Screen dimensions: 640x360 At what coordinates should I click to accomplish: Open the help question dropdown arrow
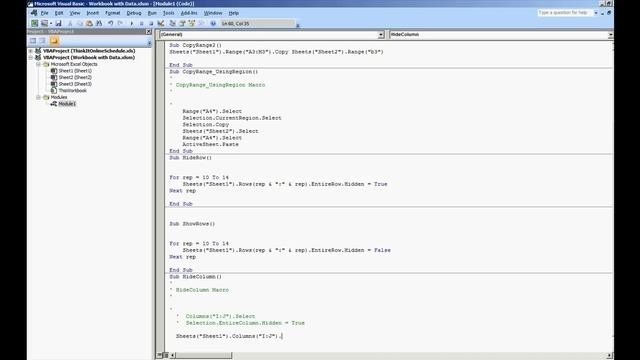point(596,13)
